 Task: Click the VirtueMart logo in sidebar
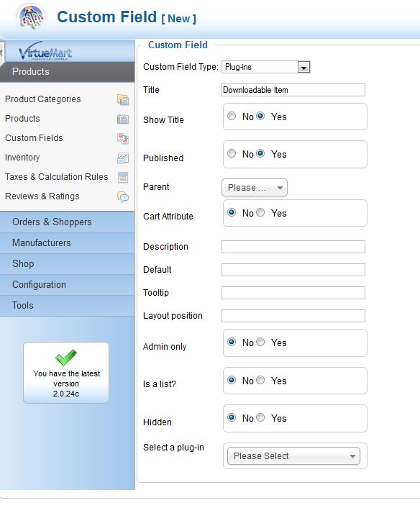[45, 51]
